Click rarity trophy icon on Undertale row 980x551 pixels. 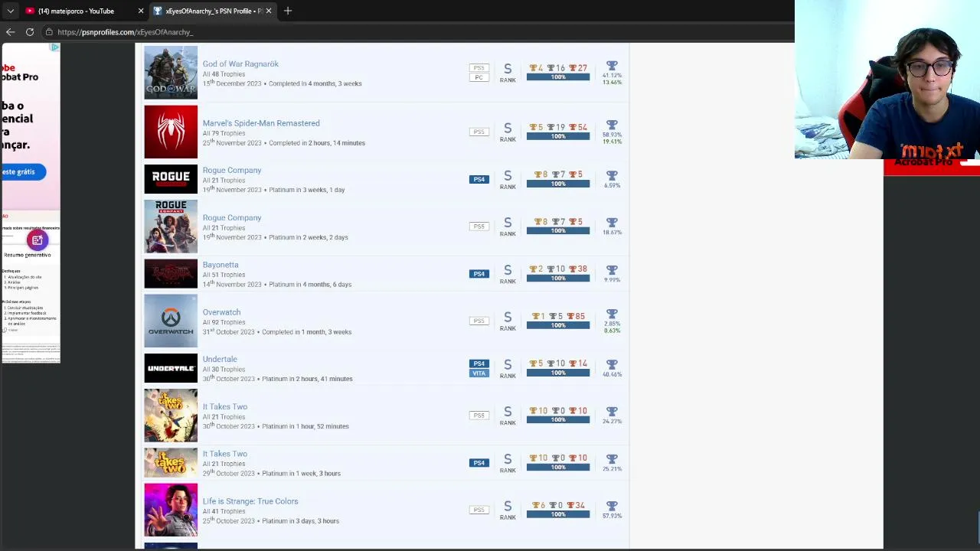[612, 364]
